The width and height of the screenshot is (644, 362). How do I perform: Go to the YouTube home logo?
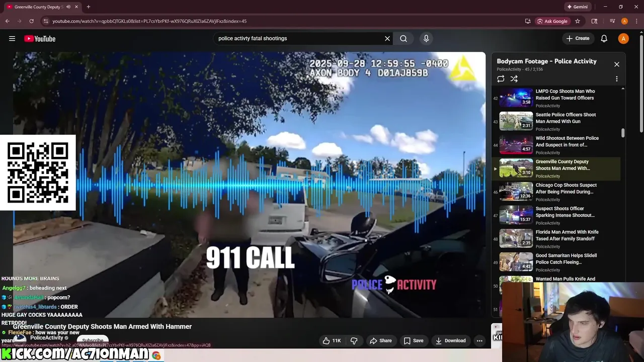coord(40,39)
